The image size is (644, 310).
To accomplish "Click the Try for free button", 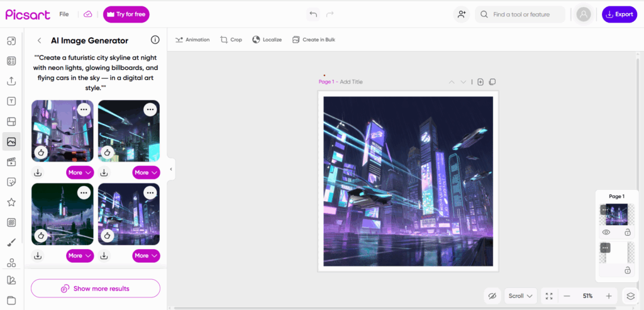I will tap(126, 14).
